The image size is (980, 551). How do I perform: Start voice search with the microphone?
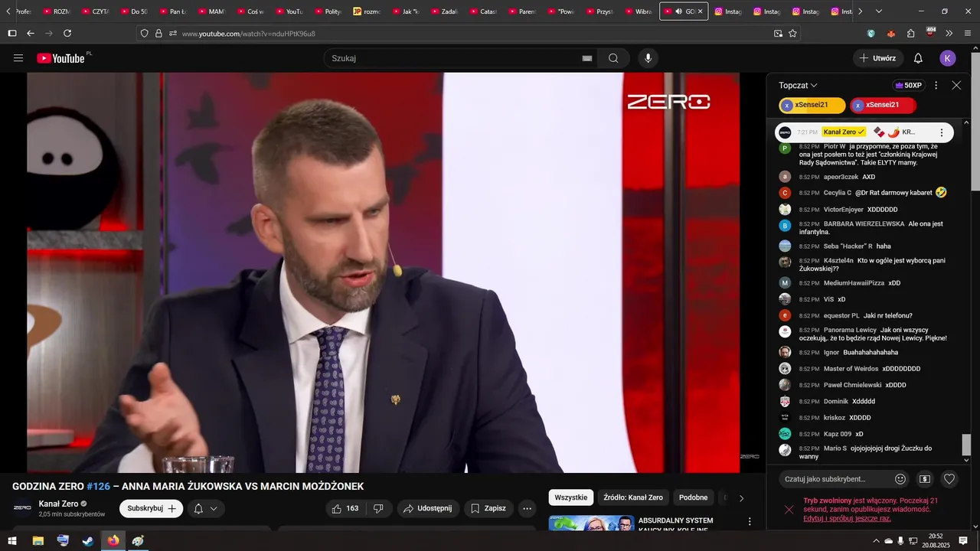coord(648,58)
